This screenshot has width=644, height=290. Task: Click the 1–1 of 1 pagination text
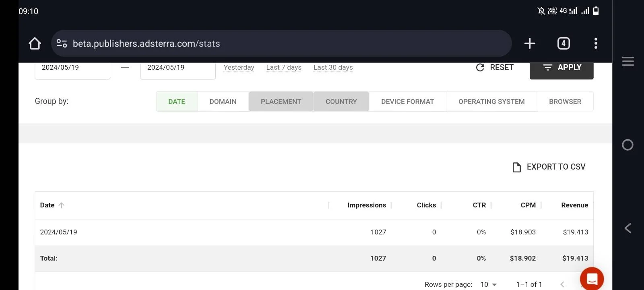click(x=529, y=284)
